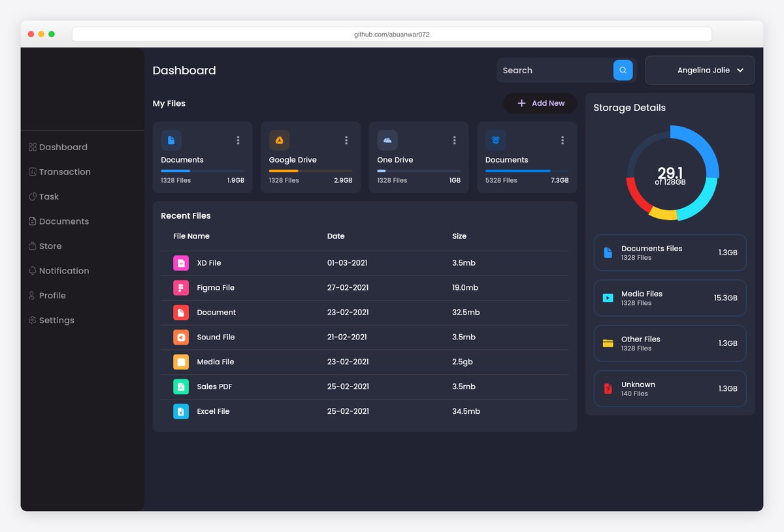Open the Profile sidebar label
This screenshot has height=532, width=784.
coord(52,296)
